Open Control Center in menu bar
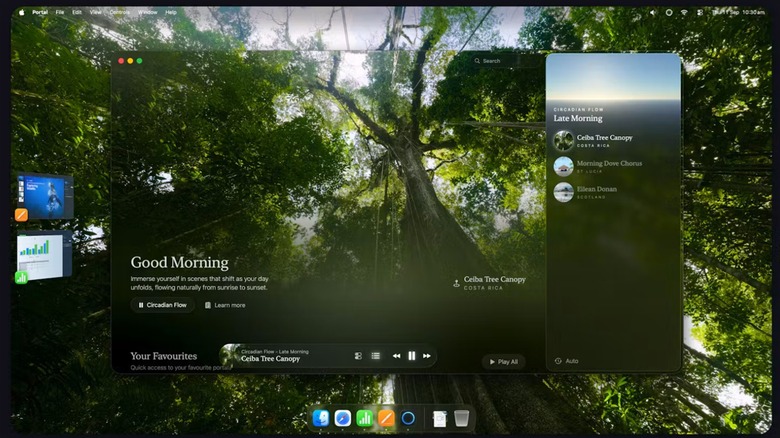Viewport: 780px width, 438px height. [x=700, y=12]
